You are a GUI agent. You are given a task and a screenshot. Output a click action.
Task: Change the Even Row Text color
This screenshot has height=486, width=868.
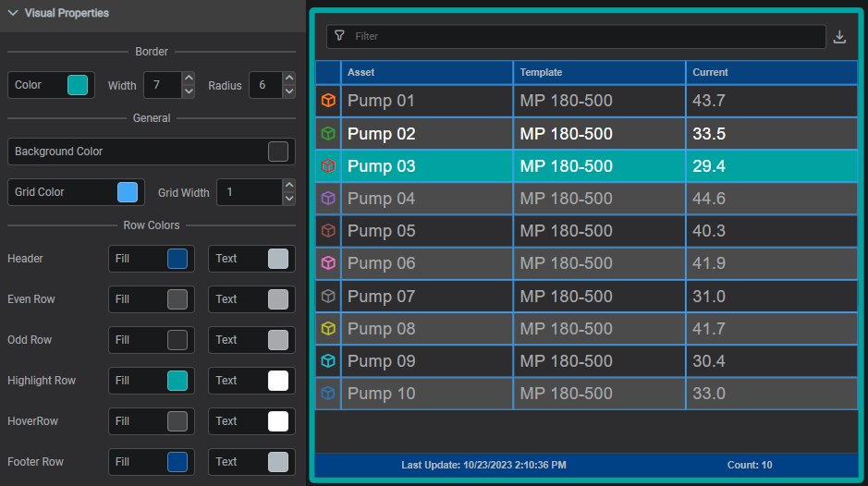coord(278,299)
